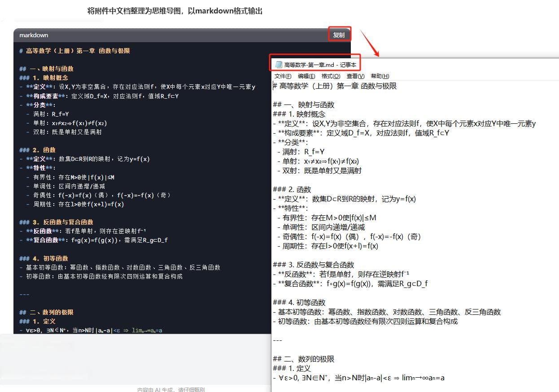Click the 二、数列的极限 heading in the code block
559x392 pixels.
coord(47,312)
